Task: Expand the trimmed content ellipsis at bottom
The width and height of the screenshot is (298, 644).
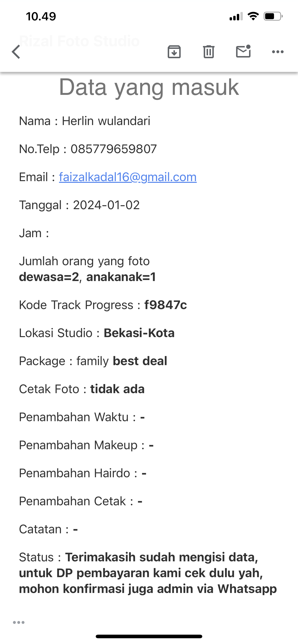Action: coord(19,622)
